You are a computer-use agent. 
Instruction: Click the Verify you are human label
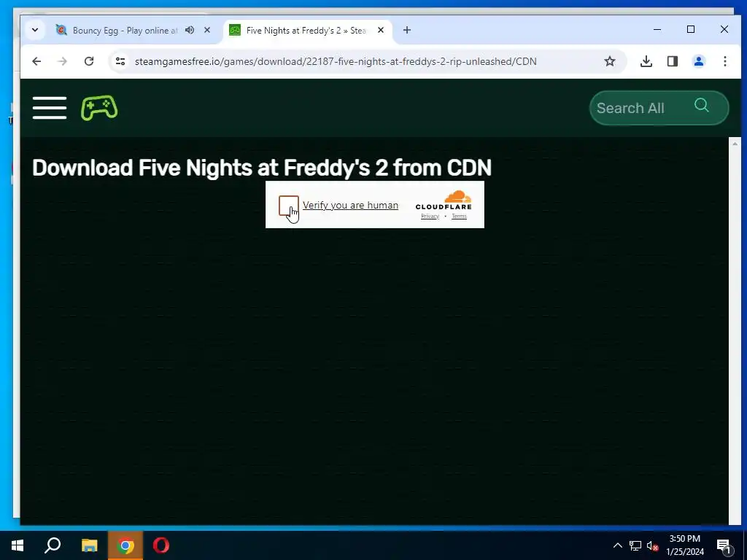(350, 205)
